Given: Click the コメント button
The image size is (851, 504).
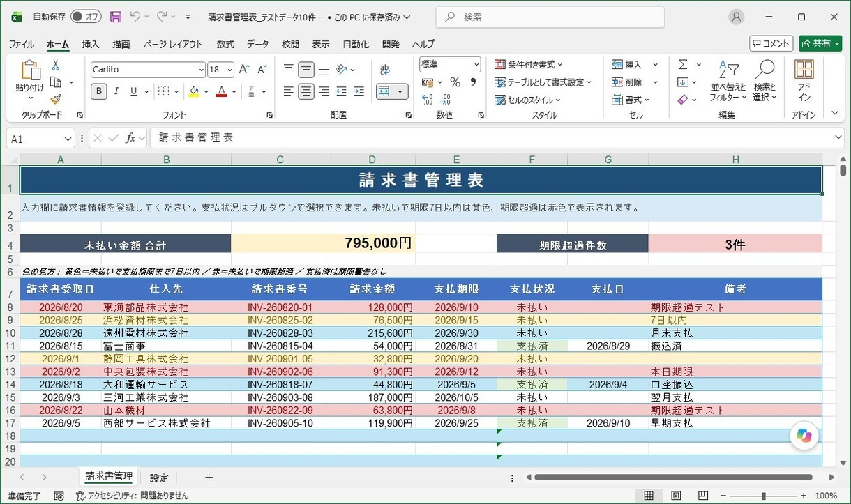Looking at the screenshot, I should point(771,43).
